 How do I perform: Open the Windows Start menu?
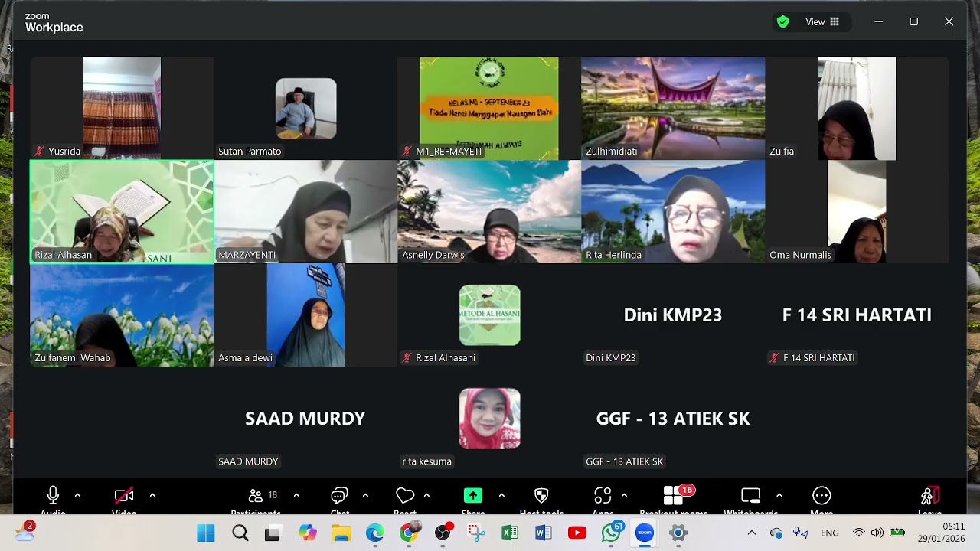click(206, 533)
